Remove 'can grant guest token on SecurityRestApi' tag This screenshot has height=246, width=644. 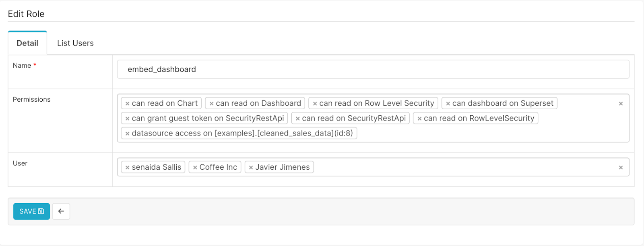click(x=127, y=119)
